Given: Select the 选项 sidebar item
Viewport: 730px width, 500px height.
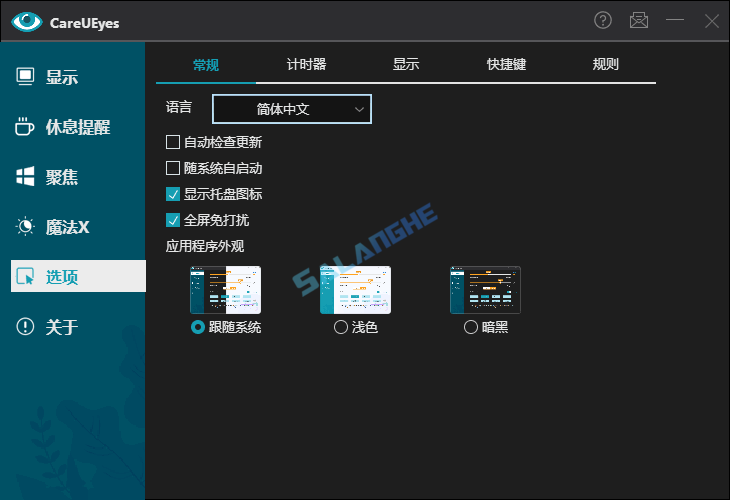Looking at the screenshot, I should point(78,276).
